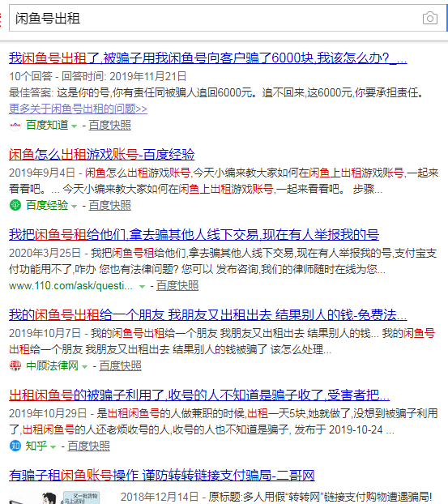Open 更多关于闲鱼号出租的问题 link
Image resolution: width=448 pixels, height=504 pixels.
[78, 109]
